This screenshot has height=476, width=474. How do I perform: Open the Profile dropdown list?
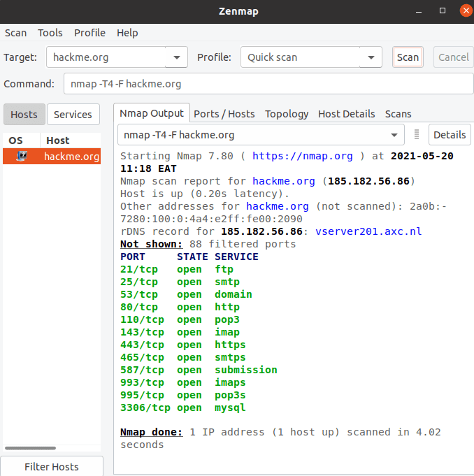pyautogui.click(x=371, y=57)
